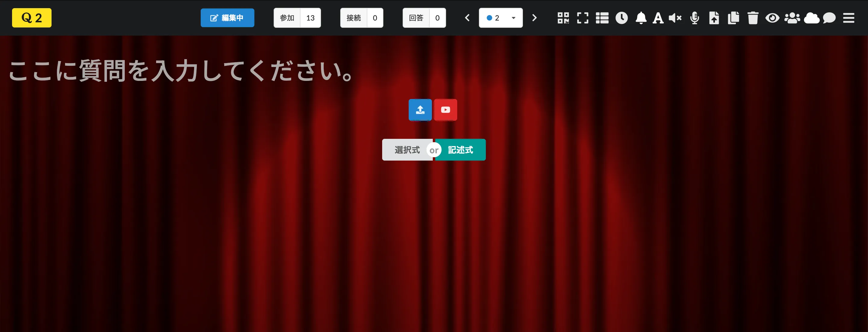Click the bell notification icon

(x=641, y=18)
